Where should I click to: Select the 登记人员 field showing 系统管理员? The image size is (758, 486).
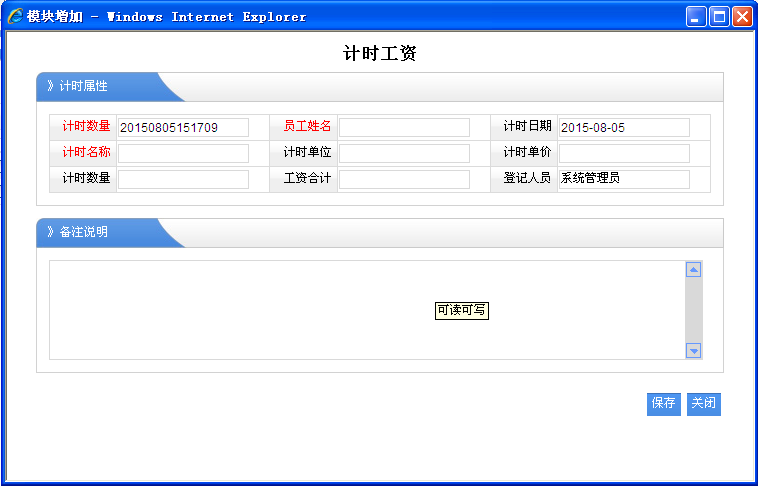tap(624, 179)
